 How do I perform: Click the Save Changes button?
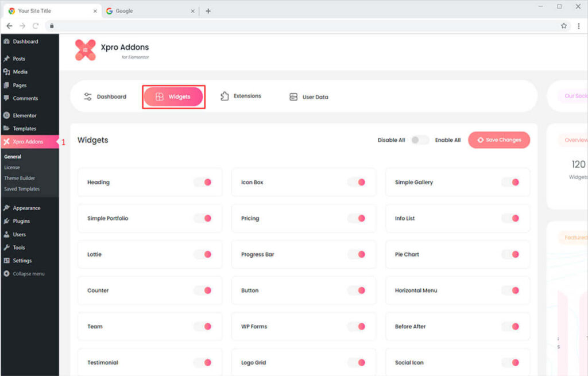[499, 140]
